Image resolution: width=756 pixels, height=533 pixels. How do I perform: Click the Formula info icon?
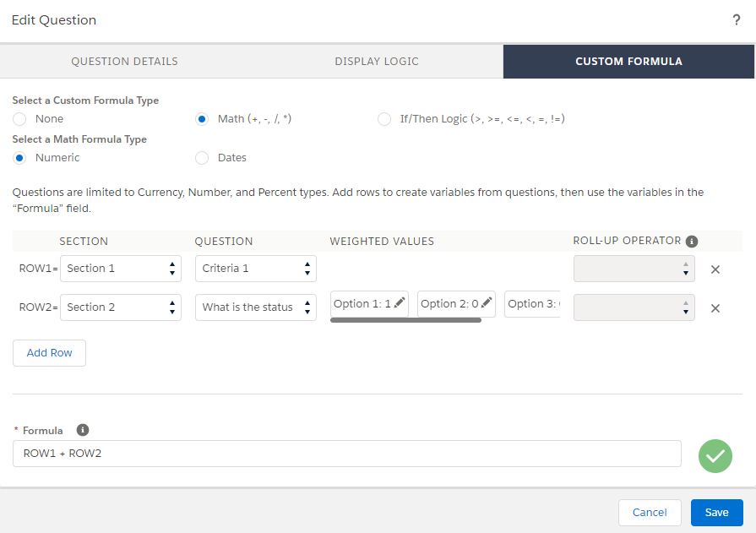[83, 430]
